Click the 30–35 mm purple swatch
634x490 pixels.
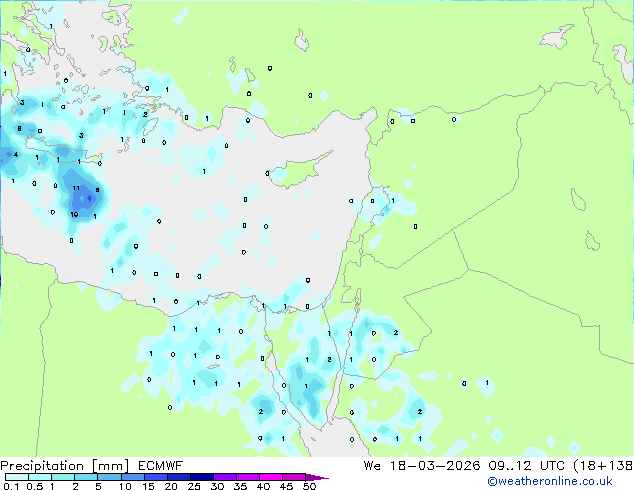tap(224, 477)
